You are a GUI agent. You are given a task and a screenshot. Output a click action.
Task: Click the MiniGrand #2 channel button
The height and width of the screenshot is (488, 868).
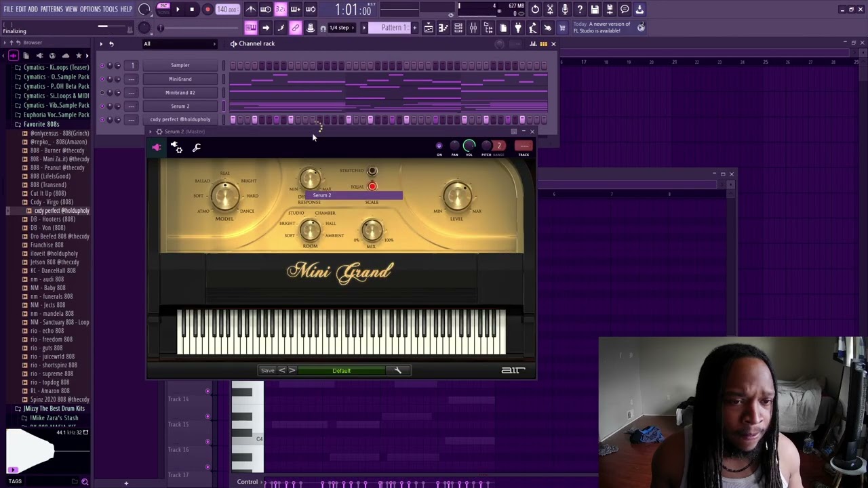coord(180,92)
